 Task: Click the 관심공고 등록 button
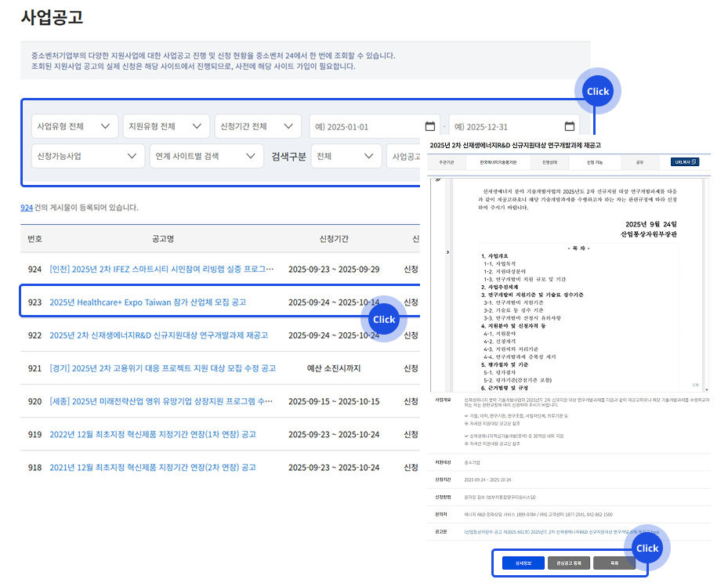(x=569, y=563)
